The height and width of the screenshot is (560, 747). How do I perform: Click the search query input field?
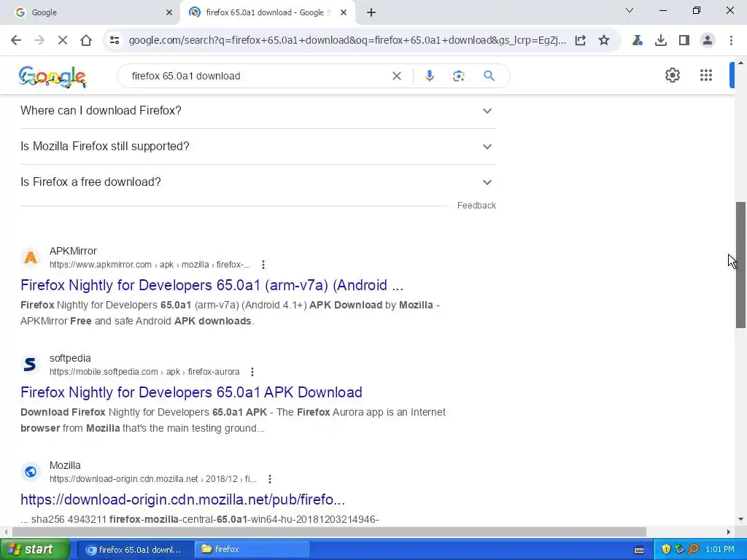coord(258,76)
